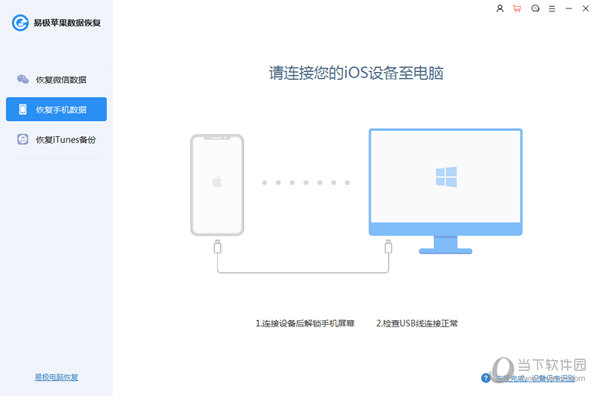Image resolution: width=600 pixels, height=396 pixels.
Task: Select 恢复微信数据 in sidebar
Action: (56, 80)
